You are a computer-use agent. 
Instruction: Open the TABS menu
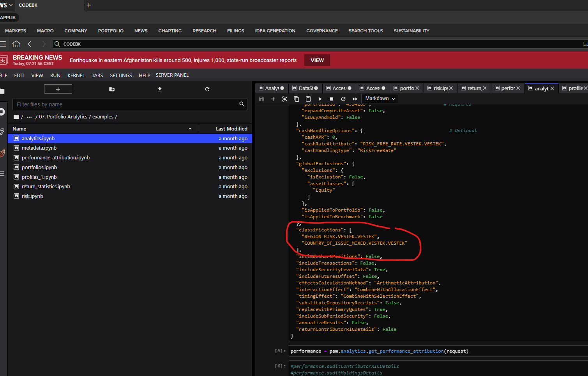pos(97,76)
